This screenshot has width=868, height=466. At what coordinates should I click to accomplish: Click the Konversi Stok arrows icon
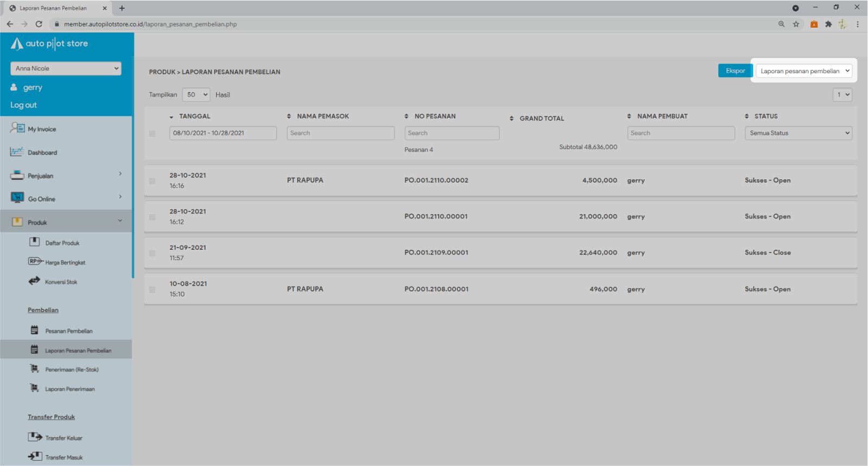coord(35,281)
